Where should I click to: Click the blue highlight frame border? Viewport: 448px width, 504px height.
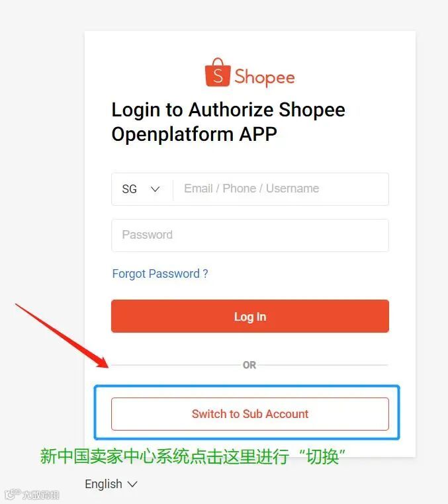click(247, 386)
